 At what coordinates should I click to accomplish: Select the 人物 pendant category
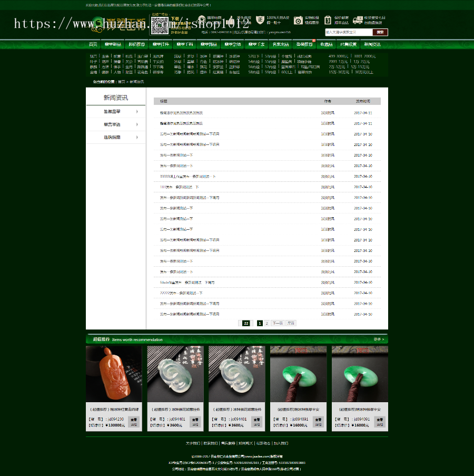pyautogui.click(x=117, y=72)
